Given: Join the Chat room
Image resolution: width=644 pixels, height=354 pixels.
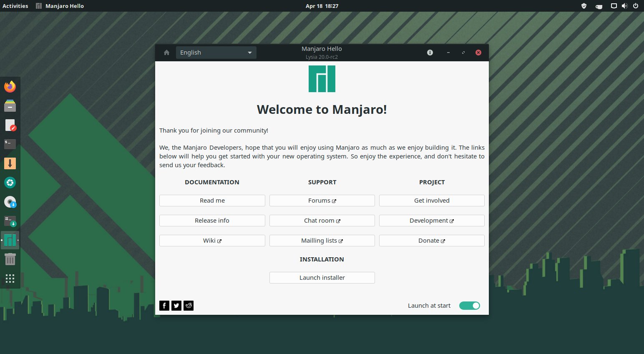Looking at the screenshot, I should pos(322,221).
